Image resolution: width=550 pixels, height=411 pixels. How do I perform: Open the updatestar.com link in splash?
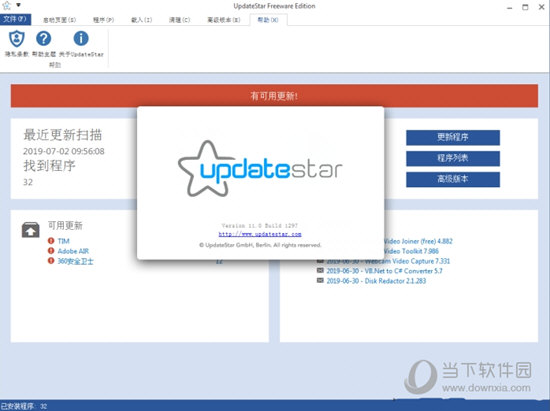(x=260, y=234)
